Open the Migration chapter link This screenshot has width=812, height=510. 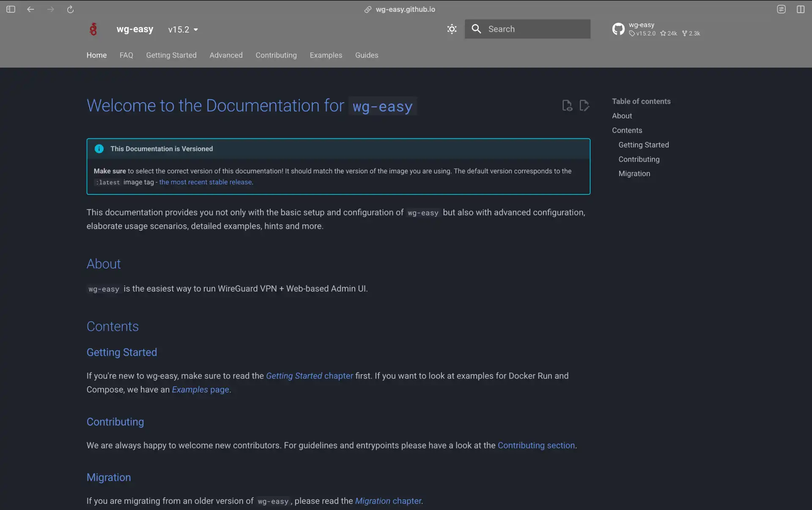[x=388, y=501]
